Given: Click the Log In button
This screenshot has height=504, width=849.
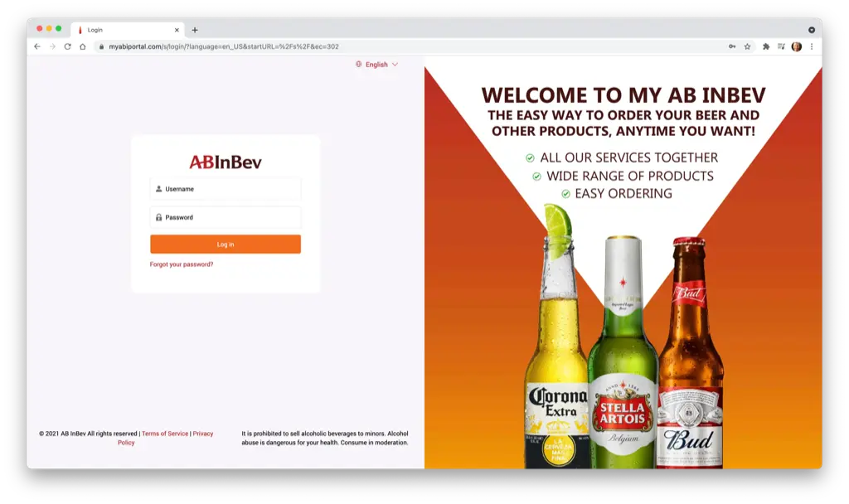Looking at the screenshot, I should (x=225, y=244).
